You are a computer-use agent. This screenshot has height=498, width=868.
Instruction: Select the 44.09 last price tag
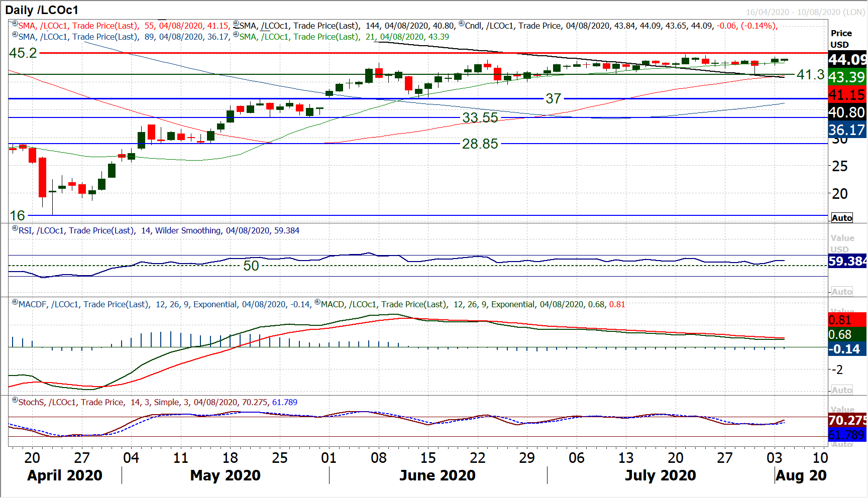pos(847,60)
